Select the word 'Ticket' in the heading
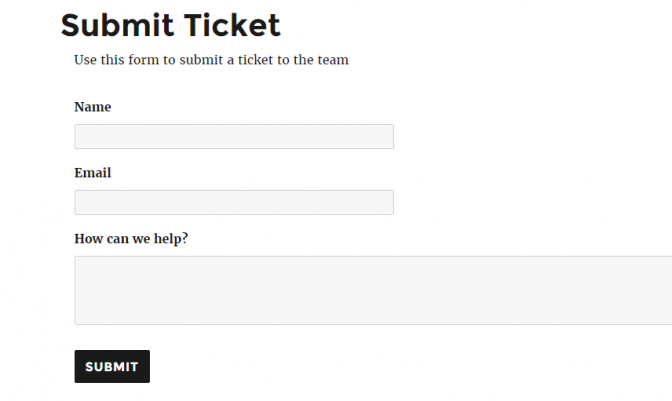 point(230,24)
